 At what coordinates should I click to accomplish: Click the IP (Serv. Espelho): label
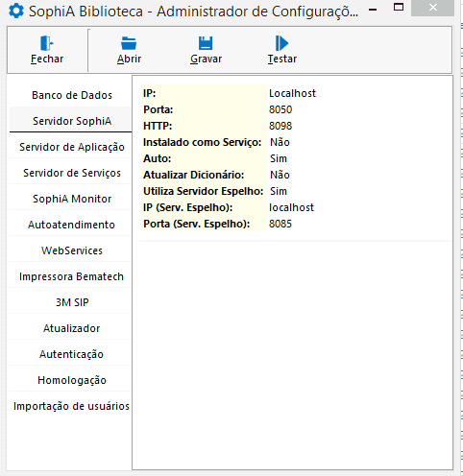(x=188, y=207)
